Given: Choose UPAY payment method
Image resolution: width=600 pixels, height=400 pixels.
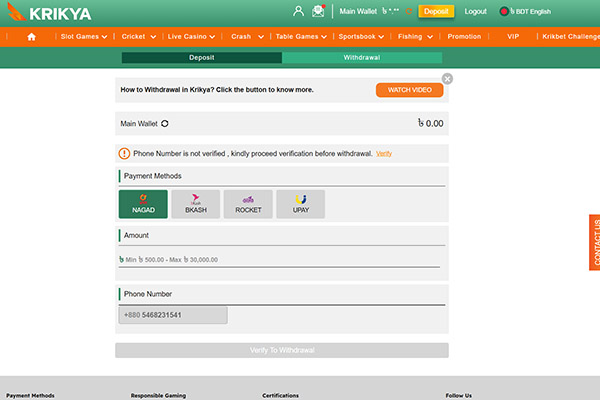Looking at the screenshot, I should click(300, 204).
